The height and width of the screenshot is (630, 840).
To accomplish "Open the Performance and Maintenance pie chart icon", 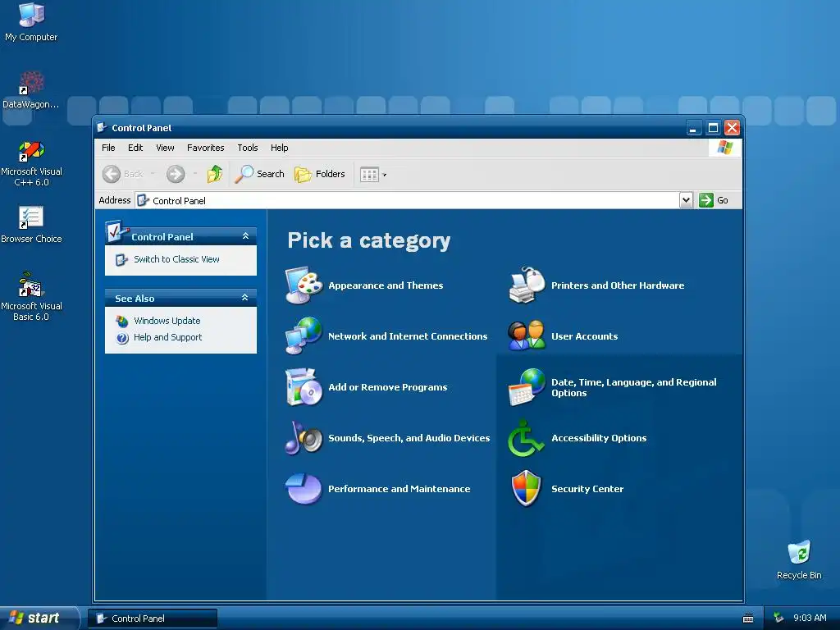I will tap(304, 489).
